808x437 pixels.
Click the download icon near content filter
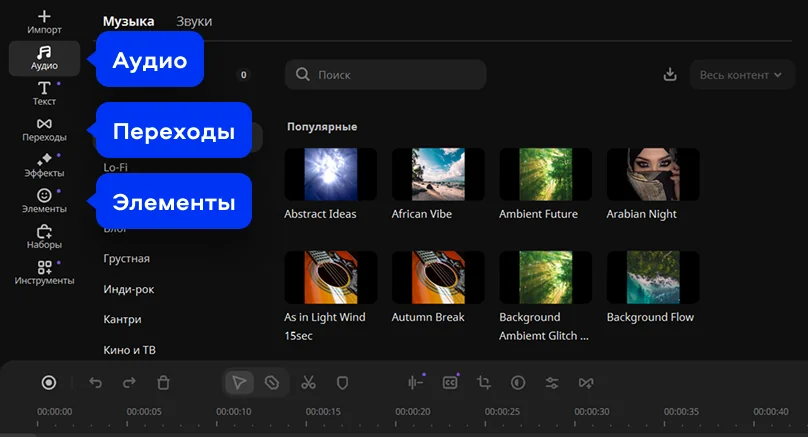670,75
